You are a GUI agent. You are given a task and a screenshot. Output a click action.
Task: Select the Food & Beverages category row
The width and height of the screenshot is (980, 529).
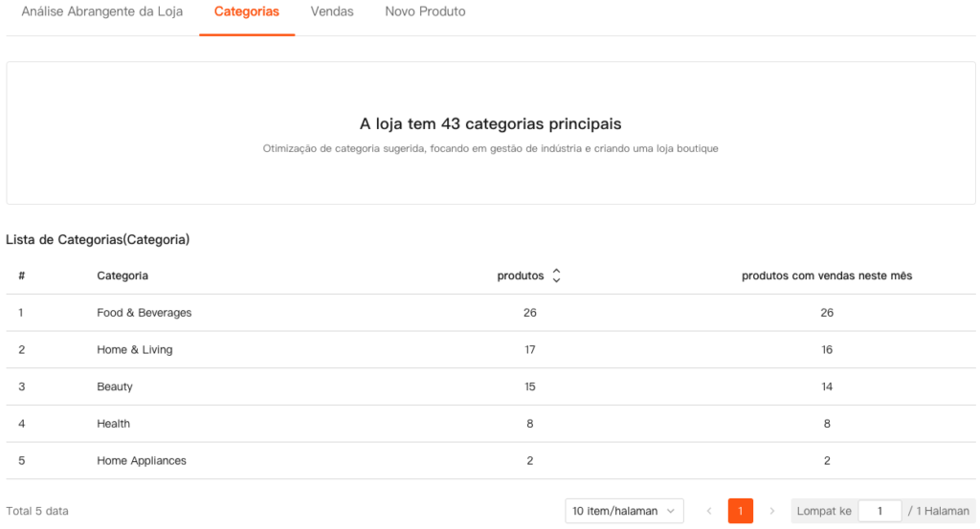pos(145,313)
